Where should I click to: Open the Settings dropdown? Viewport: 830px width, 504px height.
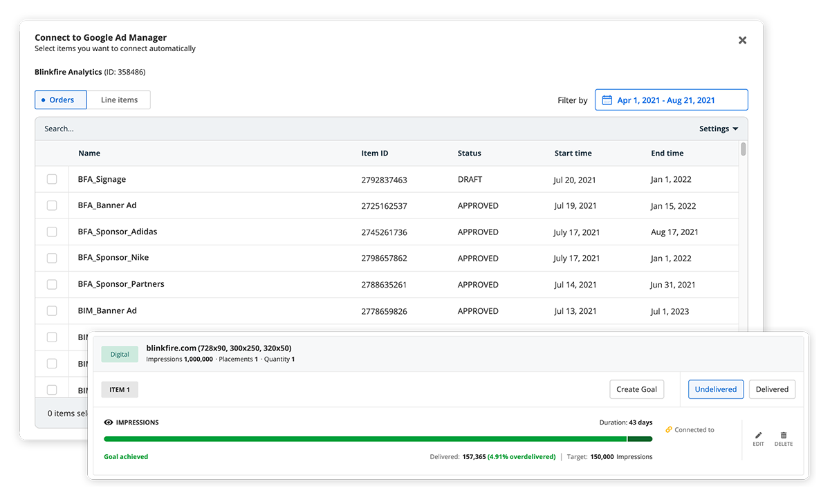718,129
